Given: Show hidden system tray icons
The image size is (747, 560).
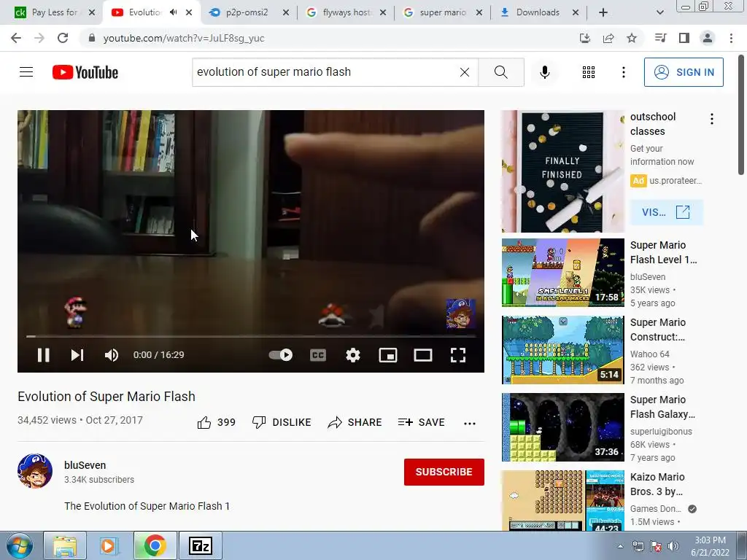Looking at the screenshot, I should click(620, 546).
